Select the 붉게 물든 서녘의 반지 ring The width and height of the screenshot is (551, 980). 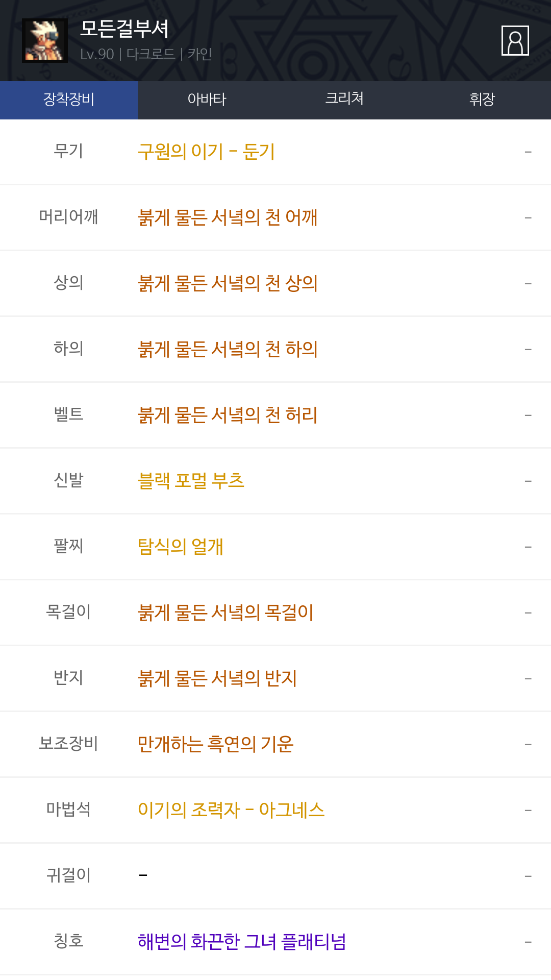click(x=217, y=678)
